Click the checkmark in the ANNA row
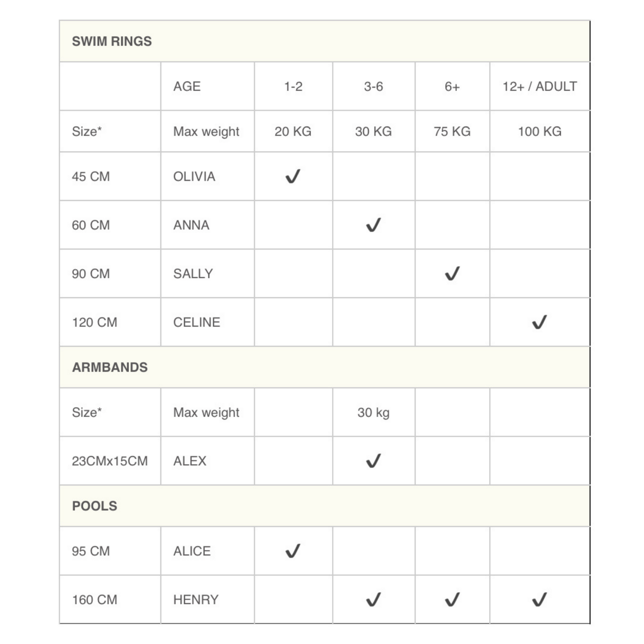This screenshot has height=644, width=644. (x=373, y=225)
